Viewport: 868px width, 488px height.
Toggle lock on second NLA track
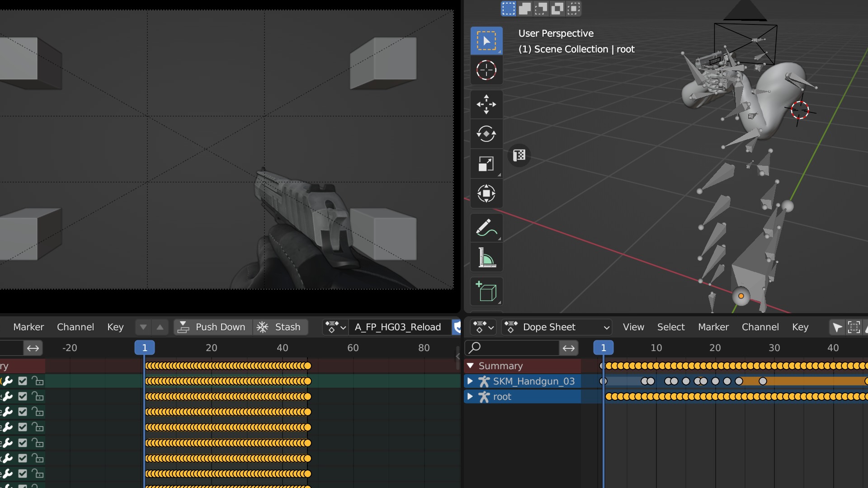click(38, 396)
